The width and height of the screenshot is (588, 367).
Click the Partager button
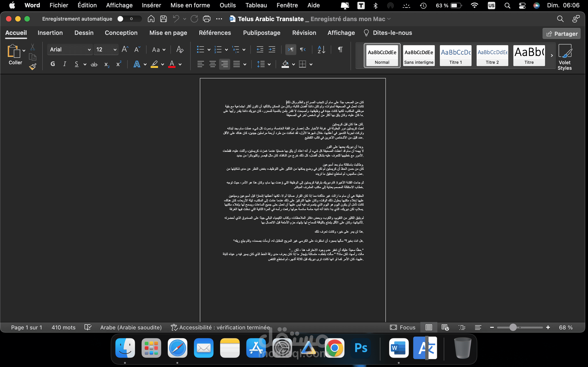tap(562, 34)
